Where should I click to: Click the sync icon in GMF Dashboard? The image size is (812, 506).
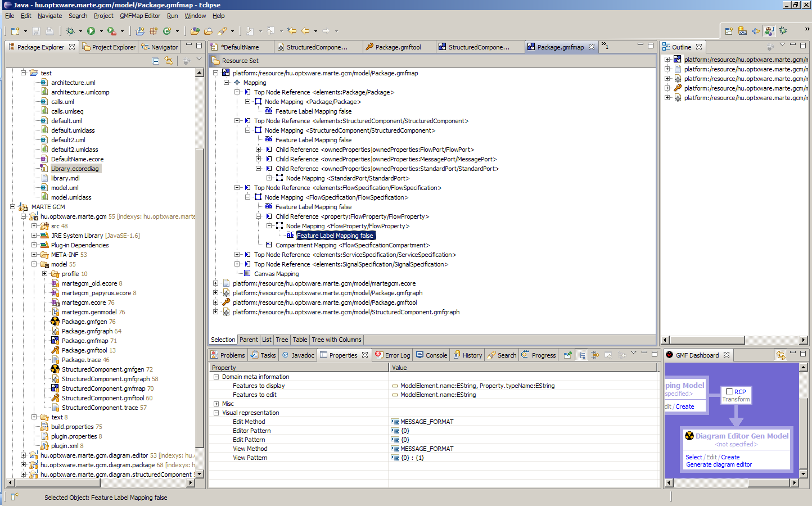point(781,355)
